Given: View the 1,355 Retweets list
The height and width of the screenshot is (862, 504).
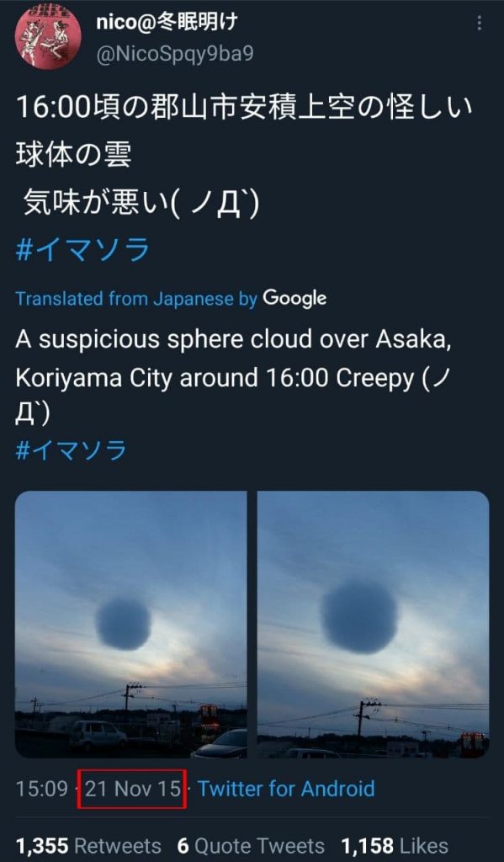Looking at the screenshot, I should point(88,845).
